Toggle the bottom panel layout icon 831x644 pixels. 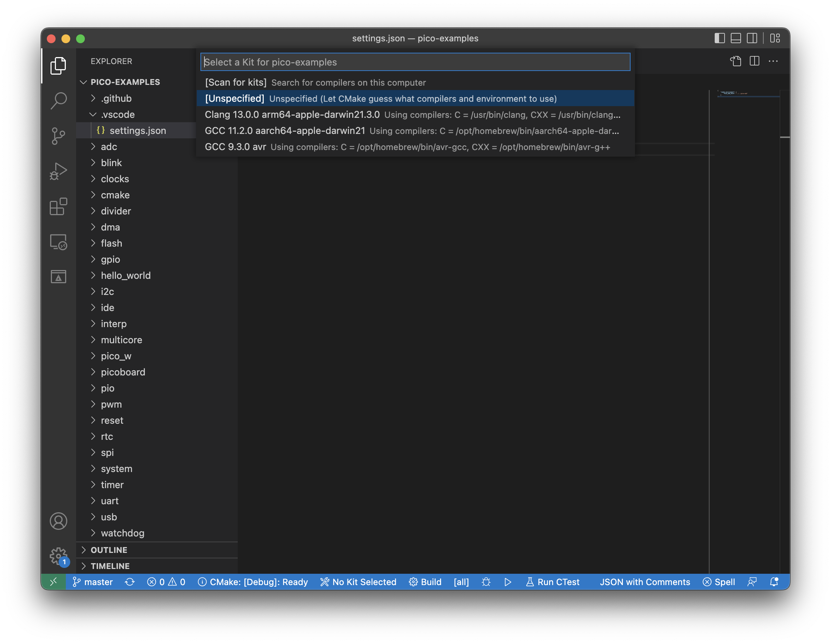pyautogui.click(x=736, y=38)
